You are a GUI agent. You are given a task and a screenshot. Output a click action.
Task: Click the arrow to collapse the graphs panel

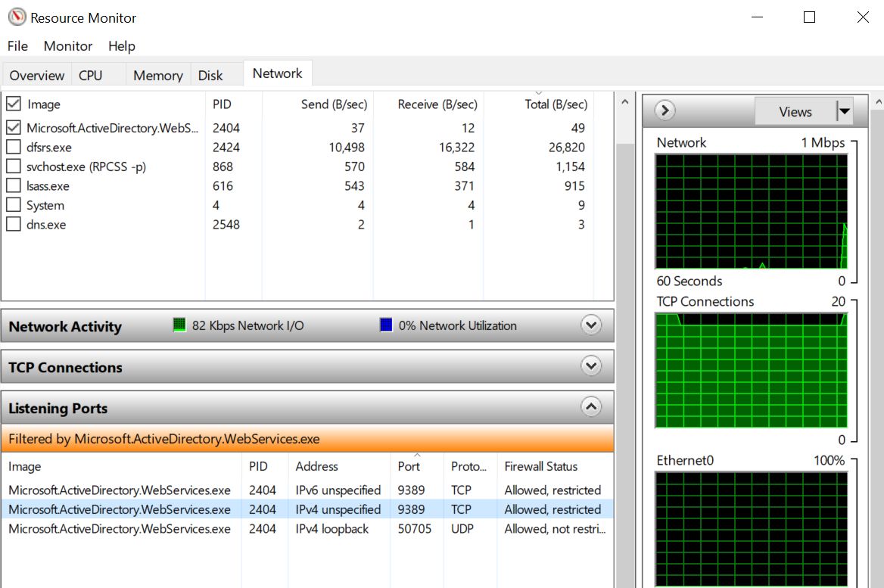coord(663,110)
